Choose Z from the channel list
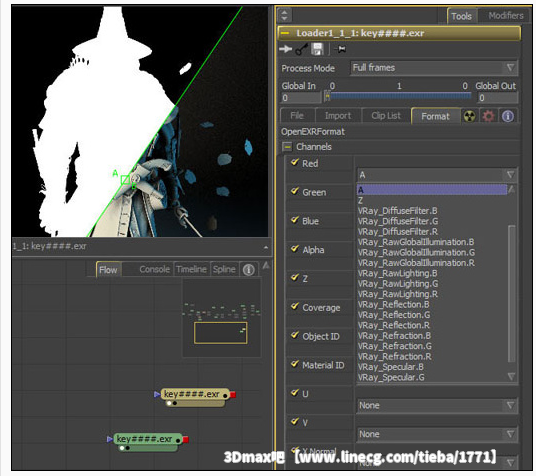 pyautogui.click(x=360, y=201)
